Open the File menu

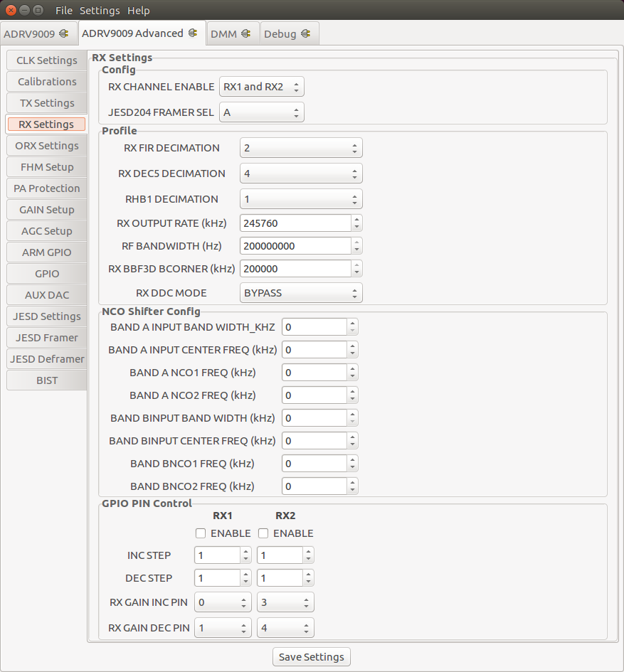point(63,10)
